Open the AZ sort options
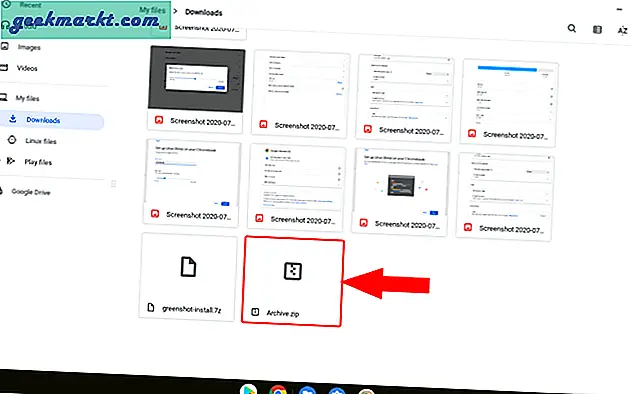This screenshot has width=631, height=394. (622, 31)
